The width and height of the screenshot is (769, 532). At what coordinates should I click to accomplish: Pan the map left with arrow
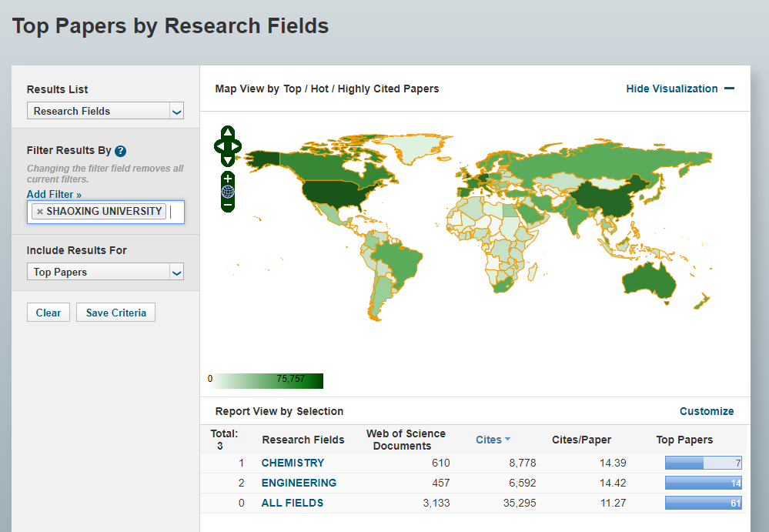point(219,146)
